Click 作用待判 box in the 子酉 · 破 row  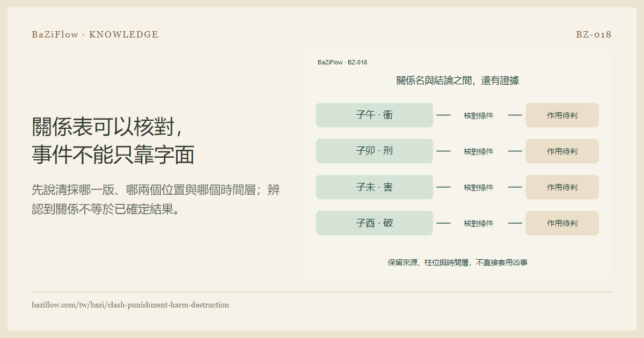pos(562,223)
